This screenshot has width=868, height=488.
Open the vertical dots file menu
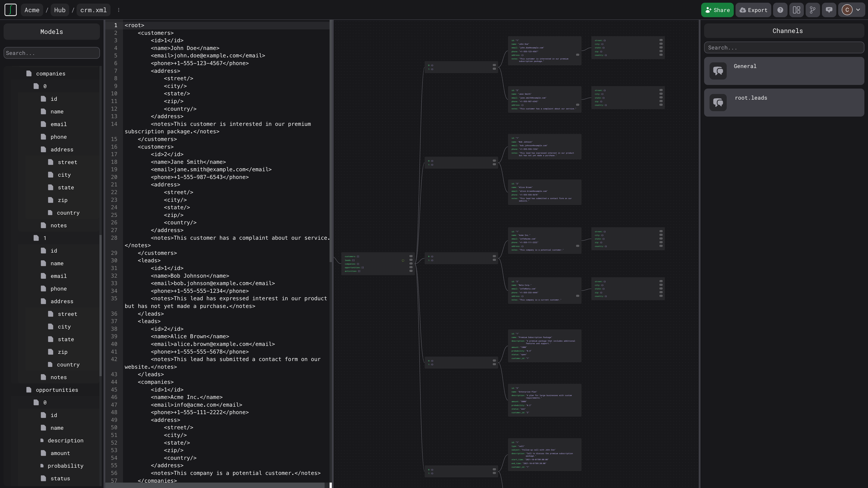click(119, 10)
